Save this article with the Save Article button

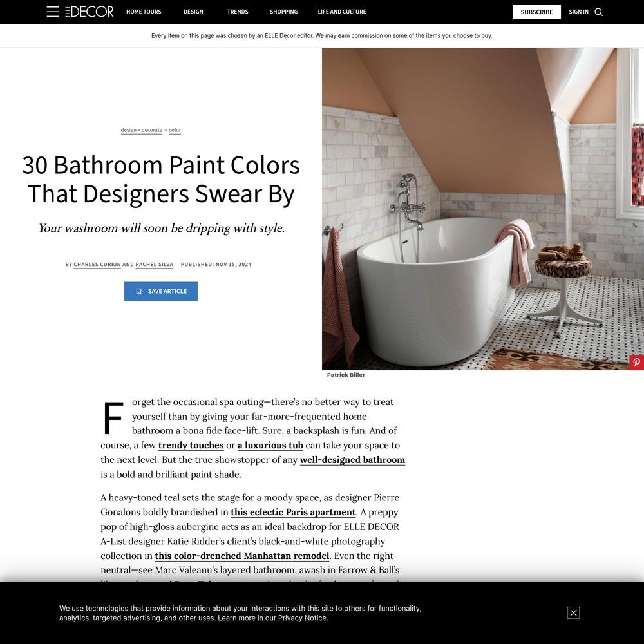click(x=161, y=291)
